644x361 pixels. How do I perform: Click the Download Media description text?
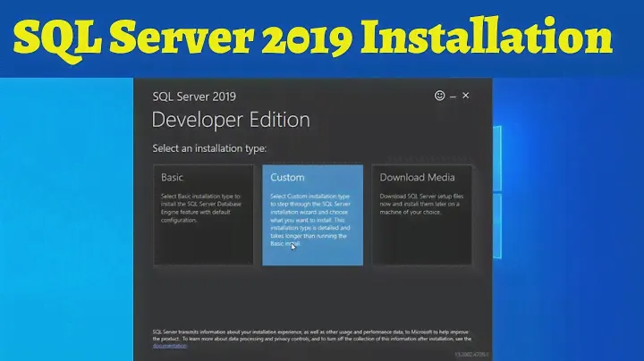(x=421, y=202)
